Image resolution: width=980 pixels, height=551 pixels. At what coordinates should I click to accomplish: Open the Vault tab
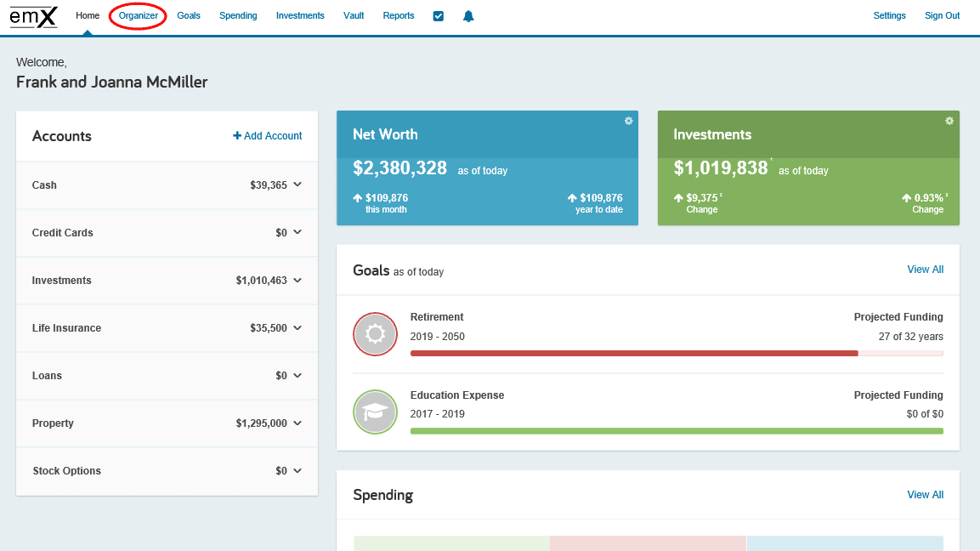pos(354,15)
